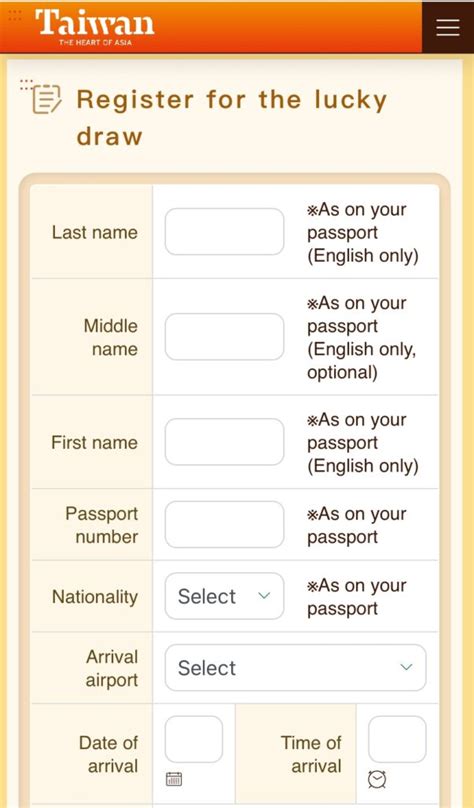The image size is (474, 808).
Task: Click the Passport number label
Action: pyautogui.click(x=101, y=525)
